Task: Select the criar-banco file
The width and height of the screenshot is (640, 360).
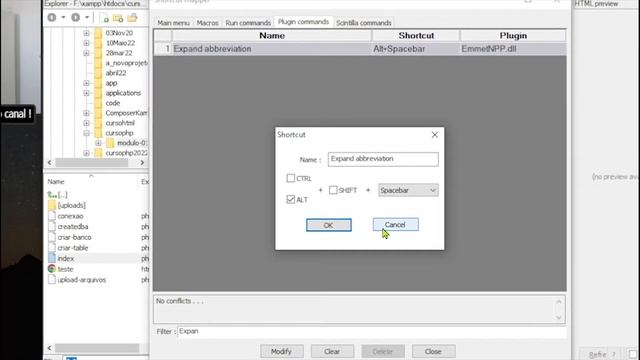Action: pos(74,237)
